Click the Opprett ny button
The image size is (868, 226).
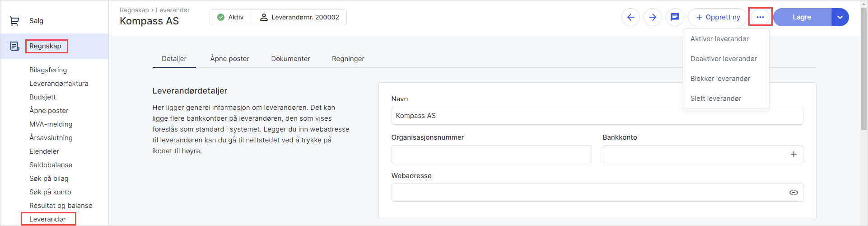(718, 17)
